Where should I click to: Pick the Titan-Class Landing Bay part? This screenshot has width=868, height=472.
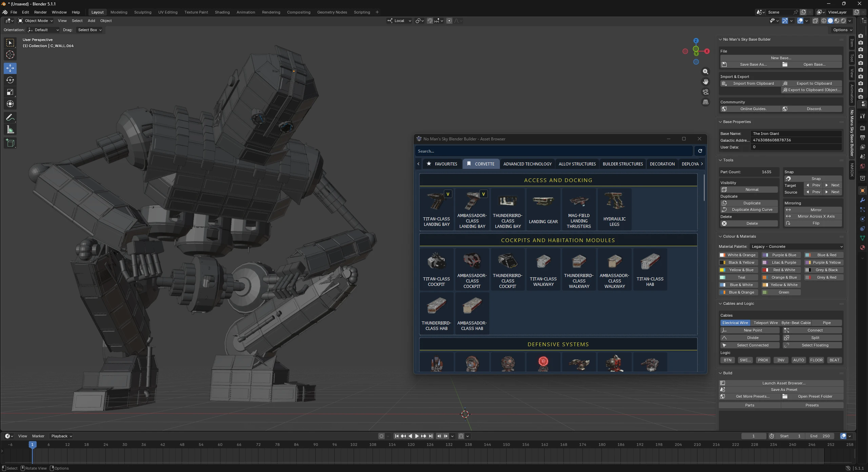point(436,209)
